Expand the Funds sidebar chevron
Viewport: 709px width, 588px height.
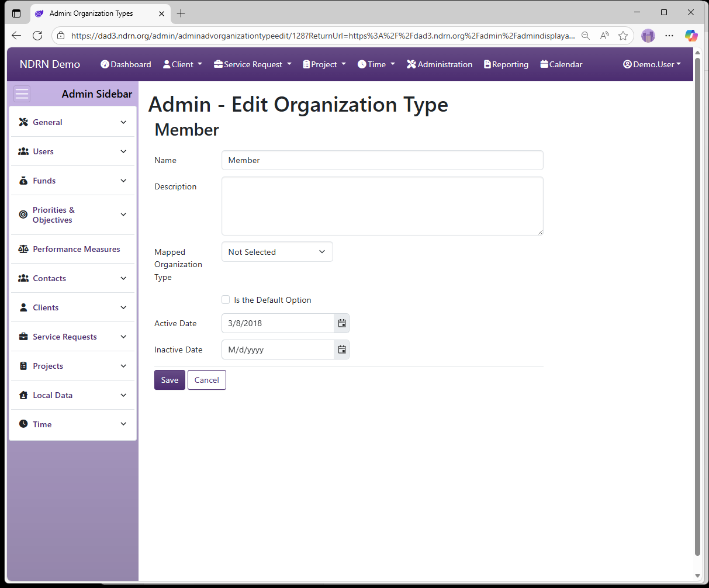[123, 181]
